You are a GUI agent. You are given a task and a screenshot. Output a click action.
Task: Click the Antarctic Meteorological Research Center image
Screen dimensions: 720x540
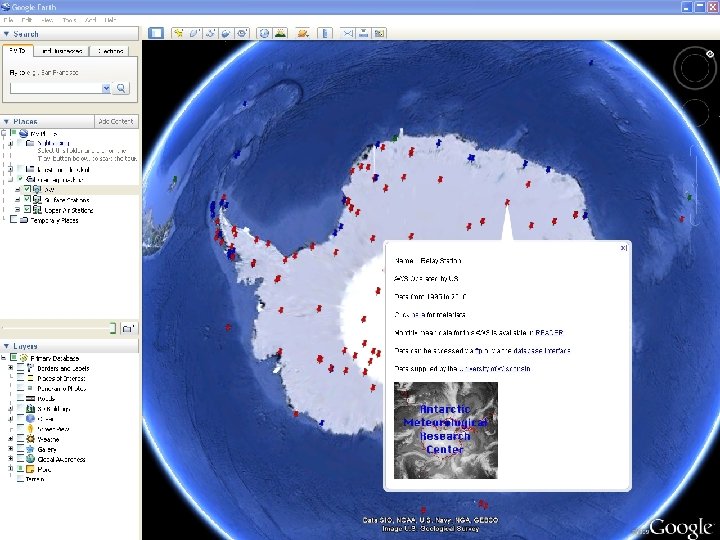[x=445, y=430]
